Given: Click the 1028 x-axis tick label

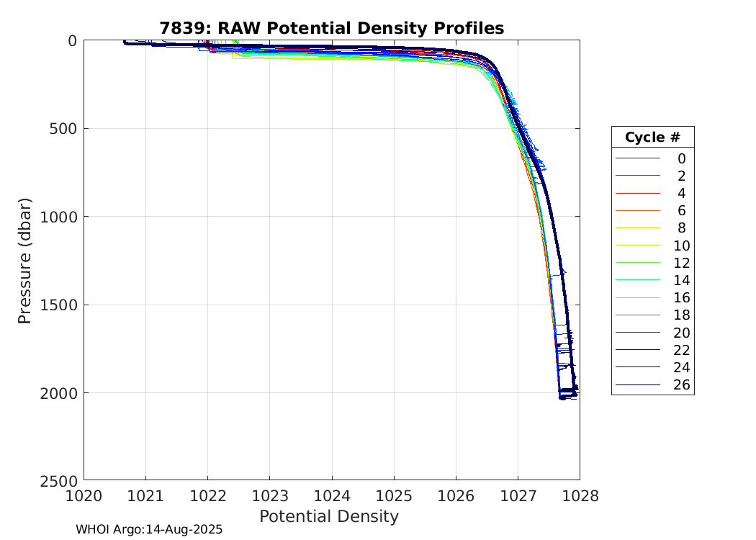Looking at the screenshot, I should click(580, 495).
